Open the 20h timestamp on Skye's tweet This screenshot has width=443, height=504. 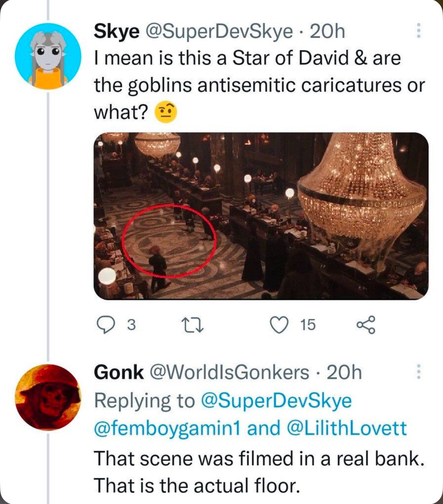pyautogui.click(x=327, y=31)
